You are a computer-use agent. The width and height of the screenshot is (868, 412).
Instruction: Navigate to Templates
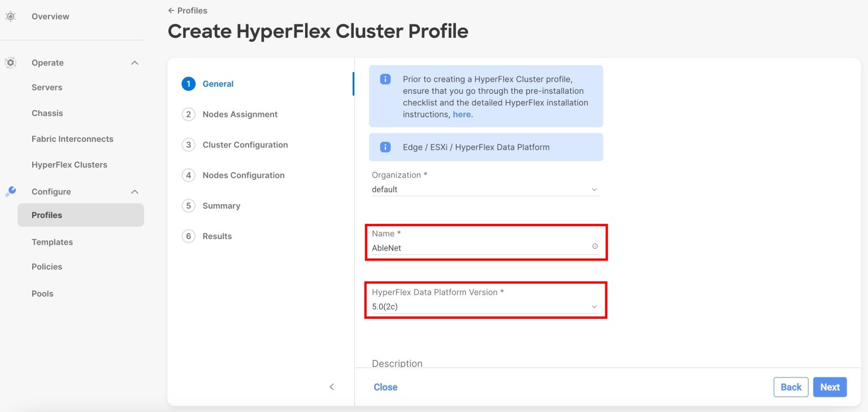coord(52,242)
